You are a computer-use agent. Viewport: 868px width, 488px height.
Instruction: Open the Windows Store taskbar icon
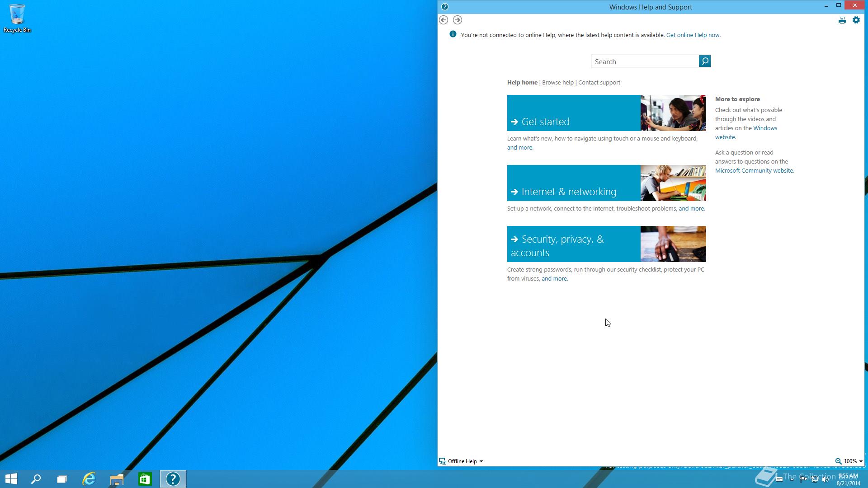(145, 479)
